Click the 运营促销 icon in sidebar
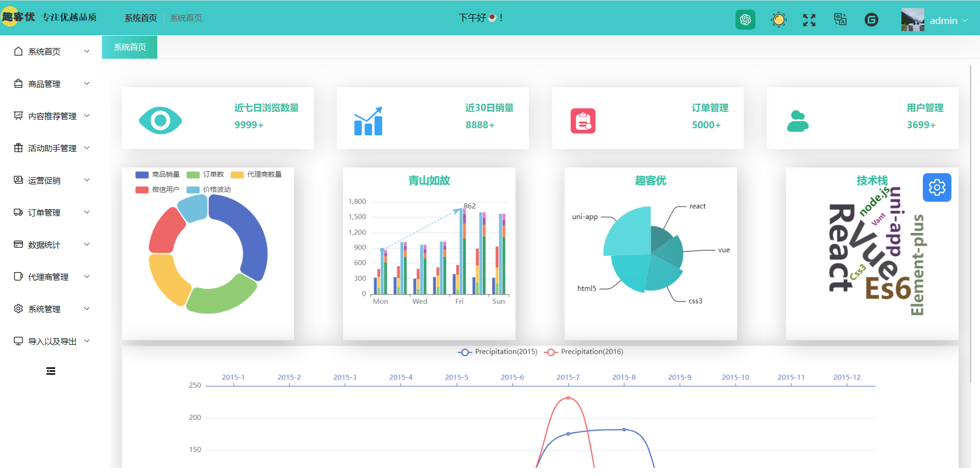This screenshot has width=980, height=476. [x=18, y=180]
